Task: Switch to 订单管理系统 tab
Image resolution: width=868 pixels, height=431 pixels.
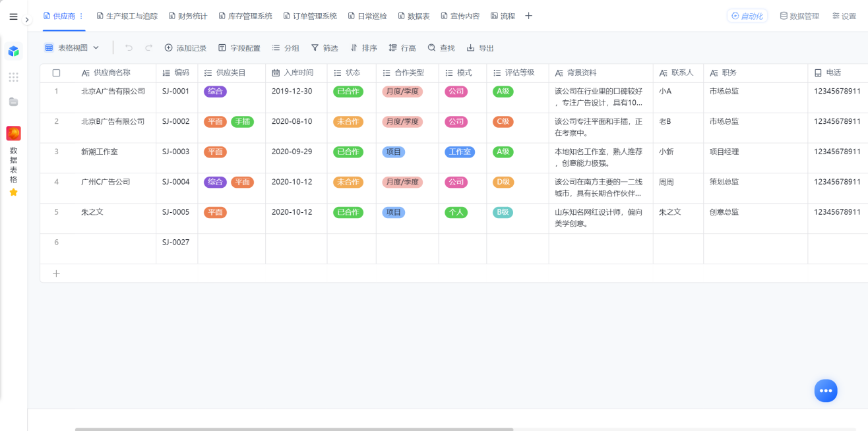Action: pyautogui.click(x=310, y=16)
